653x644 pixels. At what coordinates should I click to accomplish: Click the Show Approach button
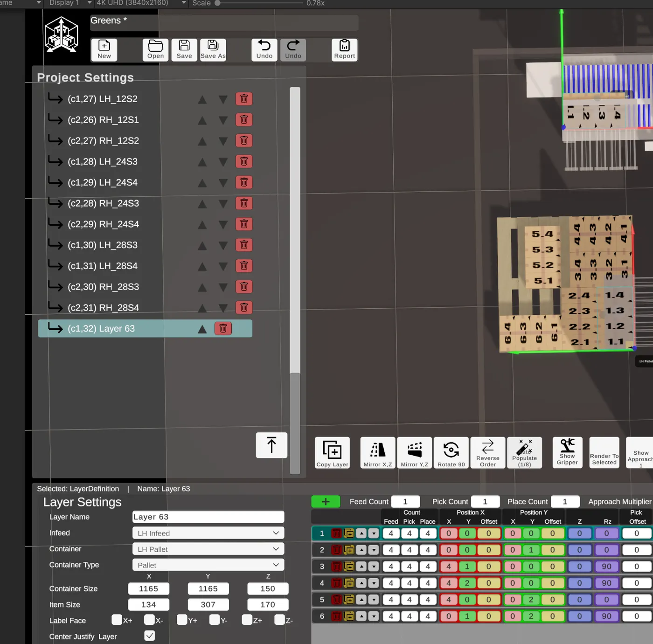(640, 452)
